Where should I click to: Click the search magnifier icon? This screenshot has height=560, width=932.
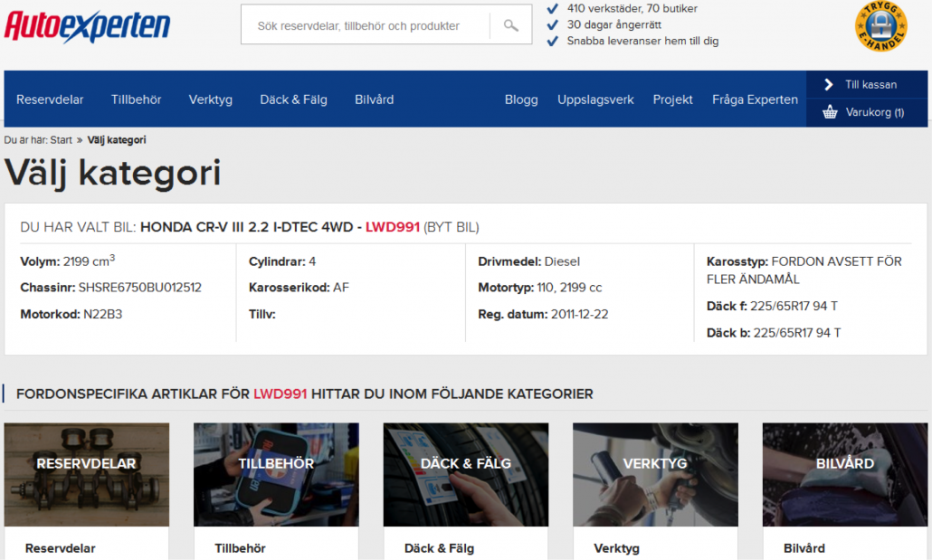coord(510,25)
